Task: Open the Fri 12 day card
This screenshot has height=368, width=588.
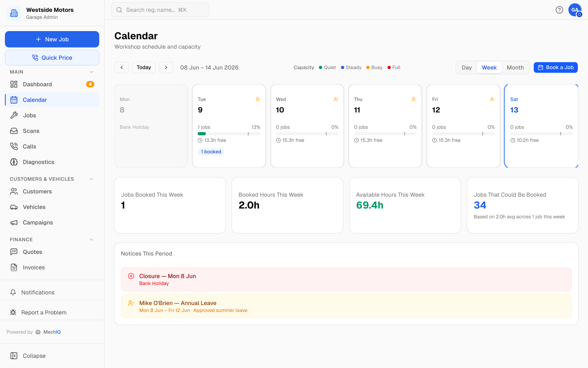Action: 463,126
